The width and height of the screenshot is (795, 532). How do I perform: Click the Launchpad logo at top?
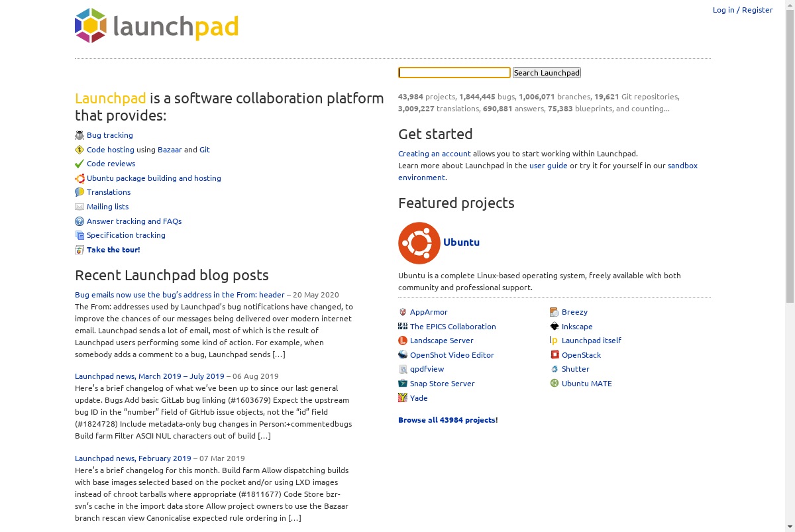tap(156, 26)
